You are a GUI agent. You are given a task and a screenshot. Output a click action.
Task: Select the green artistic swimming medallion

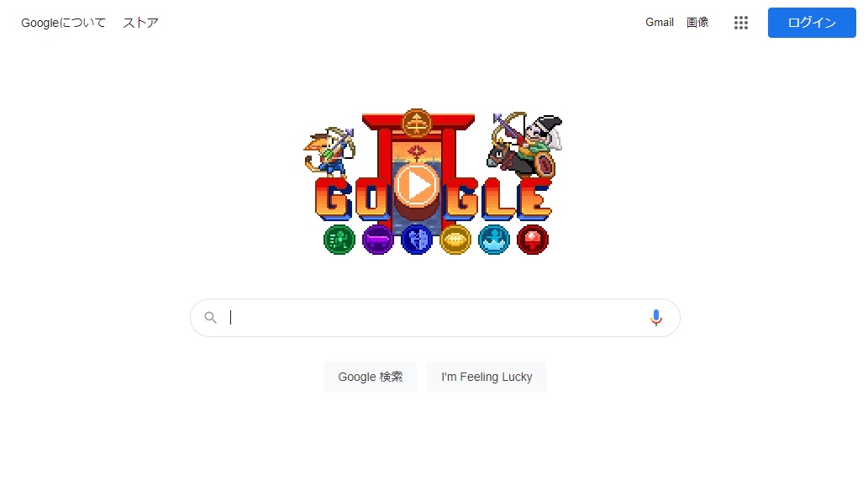click(339, 240)
